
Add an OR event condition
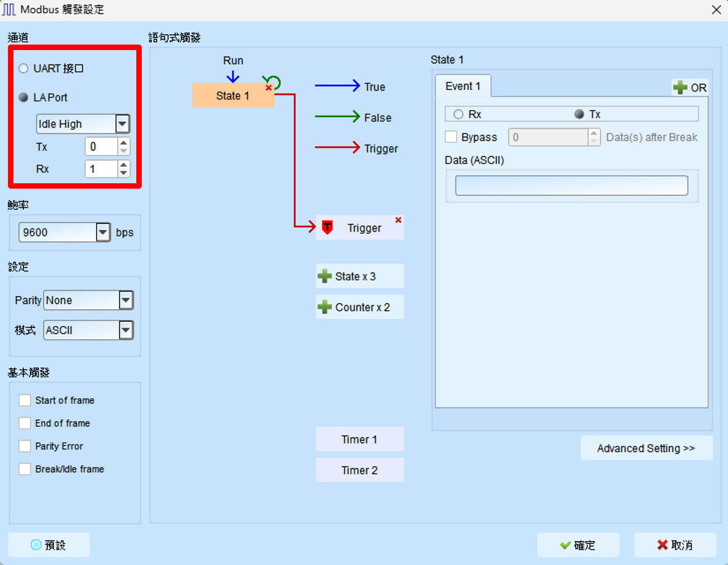690,87
